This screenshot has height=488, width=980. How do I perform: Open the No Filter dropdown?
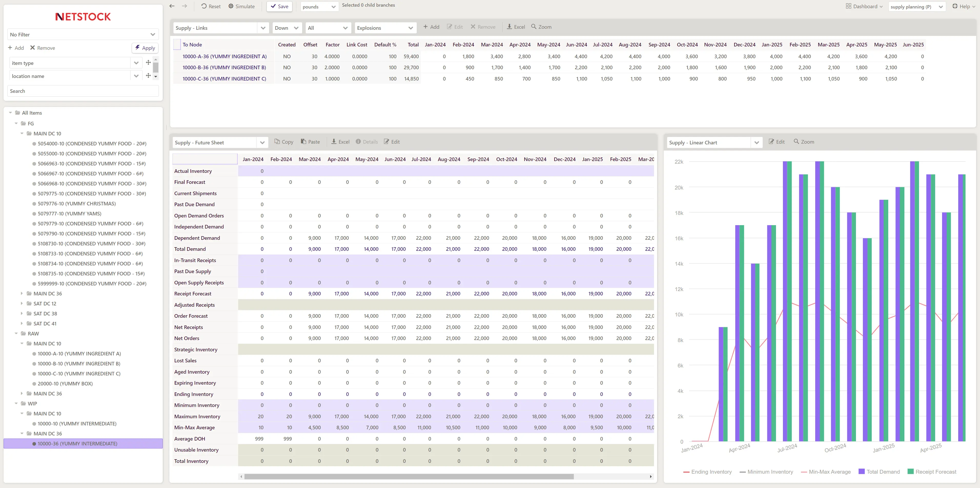click(x=83, y=34)
